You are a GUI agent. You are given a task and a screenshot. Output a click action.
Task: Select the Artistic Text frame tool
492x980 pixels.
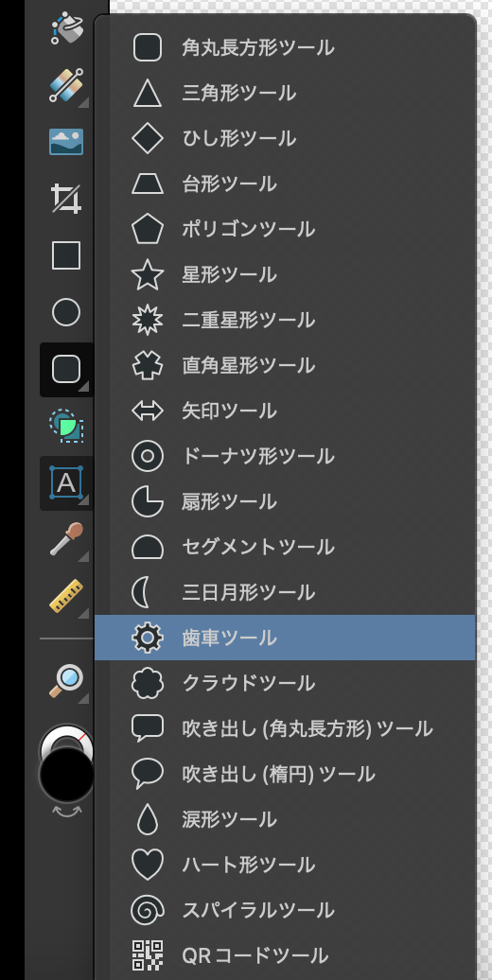pyautogui.click(x=66, y=482)
